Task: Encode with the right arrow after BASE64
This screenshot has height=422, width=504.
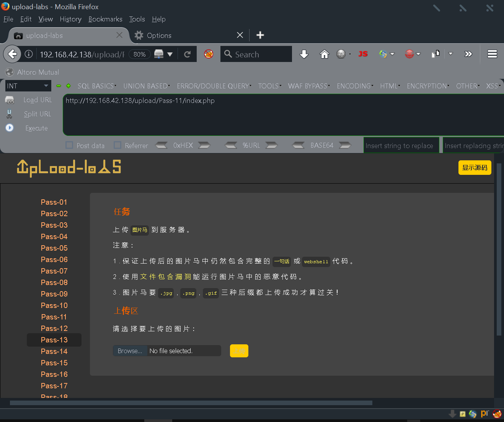Action: [x=345, y=145]
